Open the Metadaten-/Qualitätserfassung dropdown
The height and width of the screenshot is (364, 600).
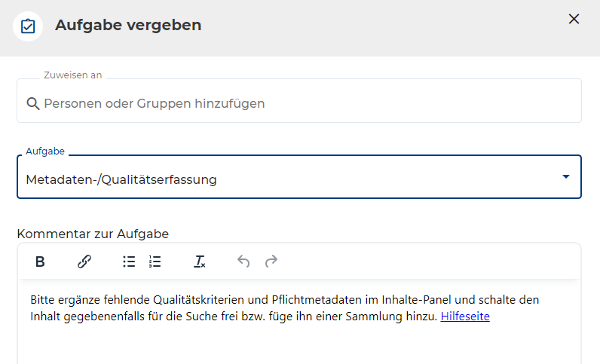(286, 179)
